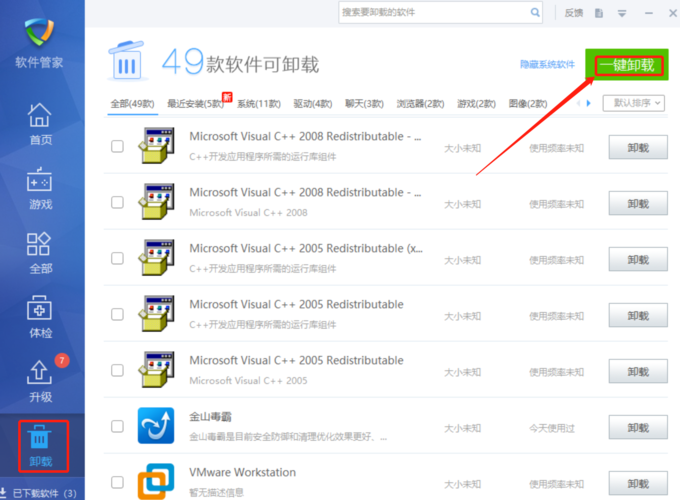Screen dimensions: 680x500
Task: Select the 浏览器(2款) tab
Action: coord(420,104)
